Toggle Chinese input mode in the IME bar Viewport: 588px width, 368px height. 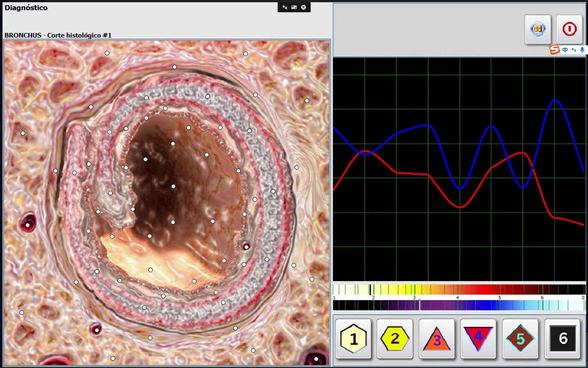pos(565,50)
